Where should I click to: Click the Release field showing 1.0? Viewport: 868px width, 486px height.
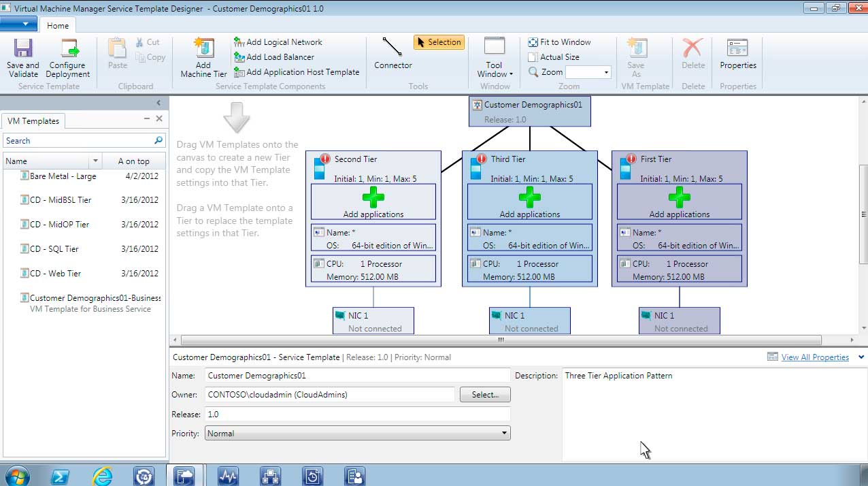(x=357, y=414)
